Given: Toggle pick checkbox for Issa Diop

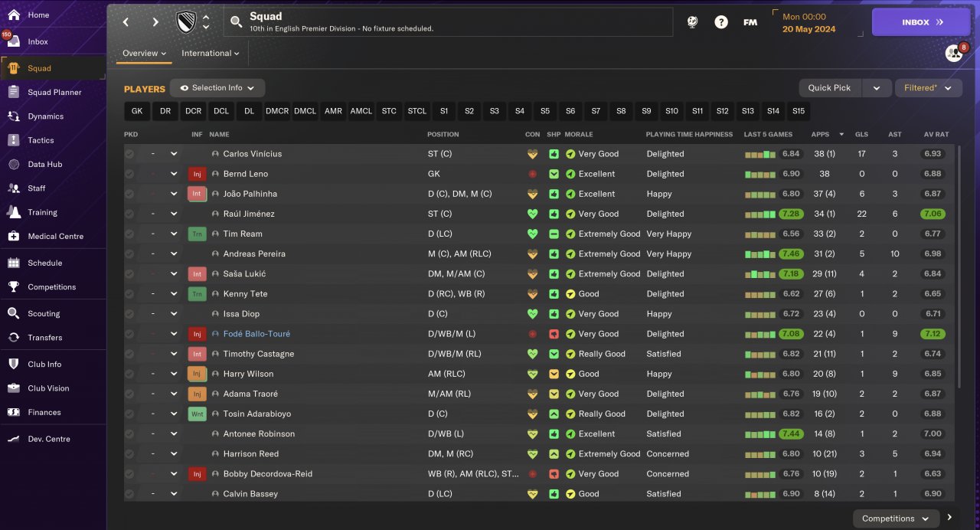Looking at the screenshot, I should pyautogui.click(x=129, y=314).
